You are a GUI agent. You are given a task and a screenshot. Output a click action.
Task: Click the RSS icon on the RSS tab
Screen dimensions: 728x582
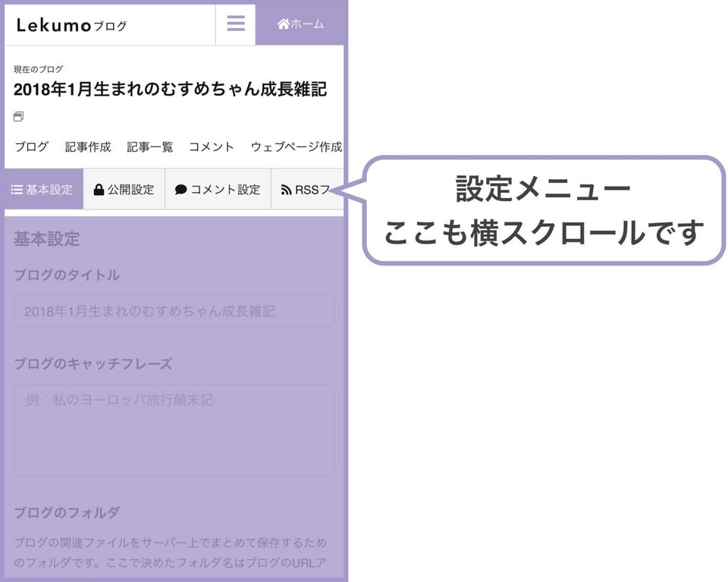286,190
